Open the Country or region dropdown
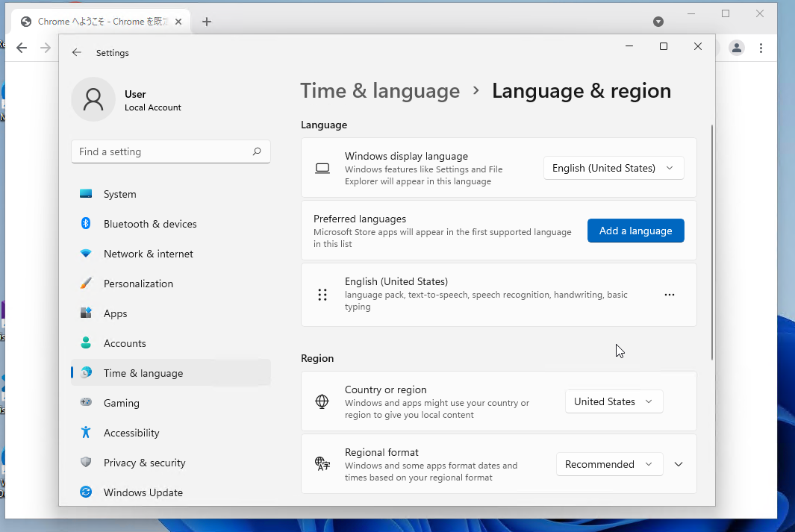This screenshot has width=795, height=532. pos(613,401)
